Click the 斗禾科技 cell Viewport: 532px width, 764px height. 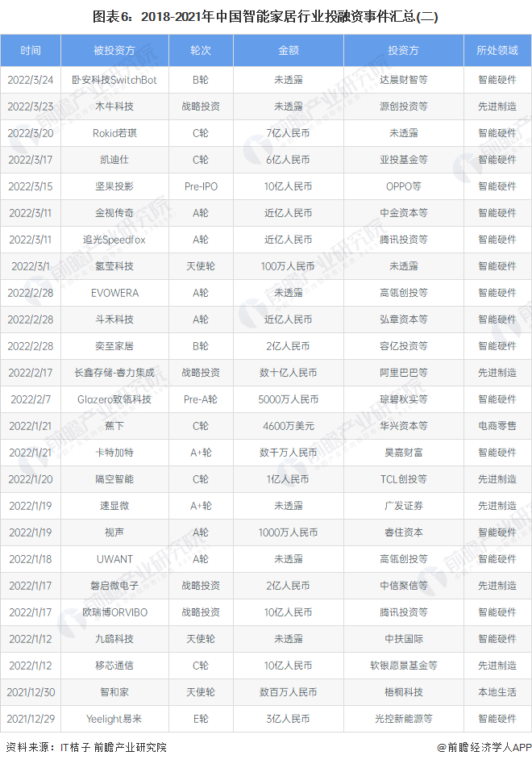[x=114, y=319]
